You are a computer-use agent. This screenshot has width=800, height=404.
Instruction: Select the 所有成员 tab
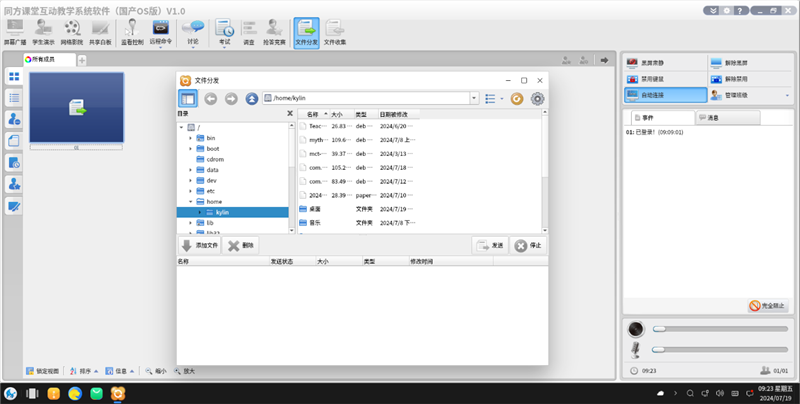pyautogui.click(x=50, y=60)
